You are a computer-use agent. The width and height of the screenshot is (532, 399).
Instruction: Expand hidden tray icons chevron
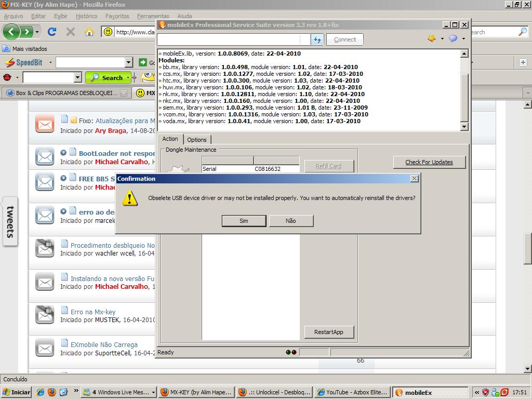[x=477, y=393]
